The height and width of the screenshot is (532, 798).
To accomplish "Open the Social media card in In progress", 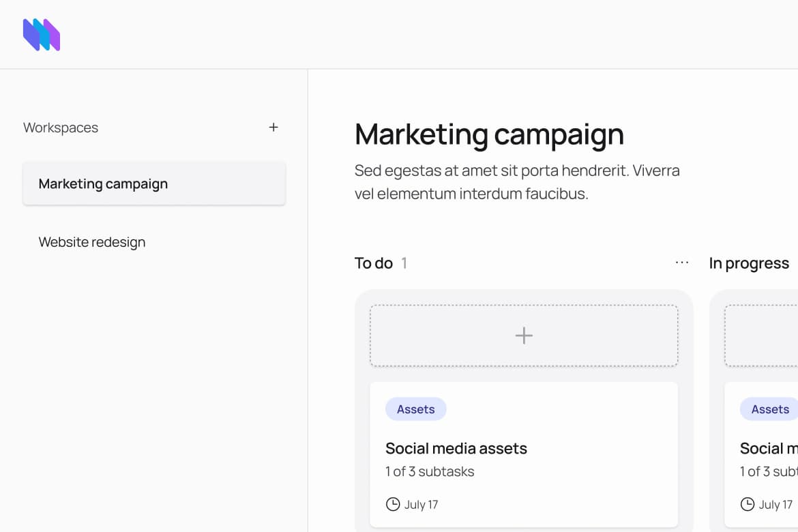I will [769, 448].
